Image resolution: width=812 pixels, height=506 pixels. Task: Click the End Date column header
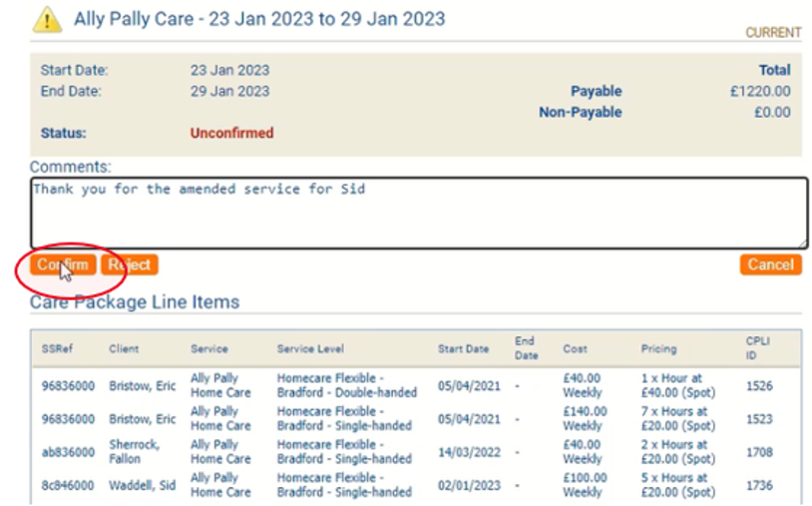pyautogui.click(x=526, y=348)
